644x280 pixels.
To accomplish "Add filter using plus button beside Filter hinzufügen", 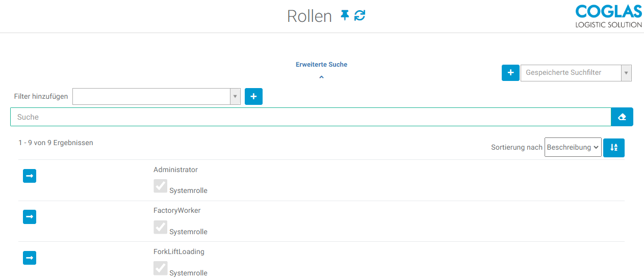I will point(253,96).
